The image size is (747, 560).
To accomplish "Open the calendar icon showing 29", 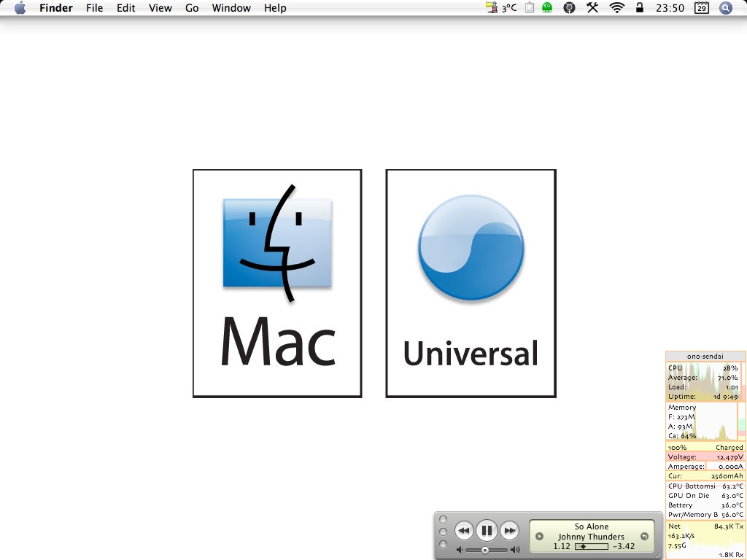I will (702, 7).
